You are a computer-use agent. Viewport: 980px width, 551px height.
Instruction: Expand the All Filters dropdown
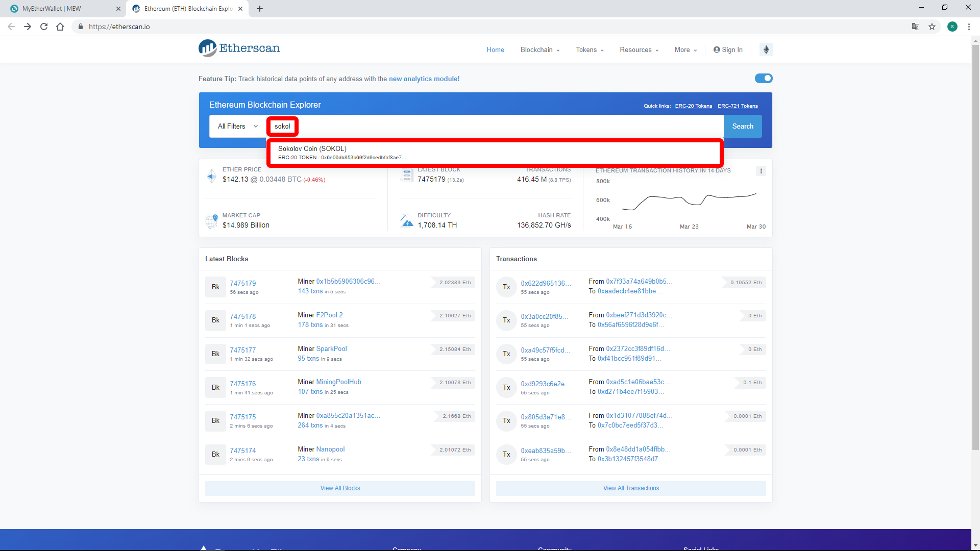[x=238, y=126]
